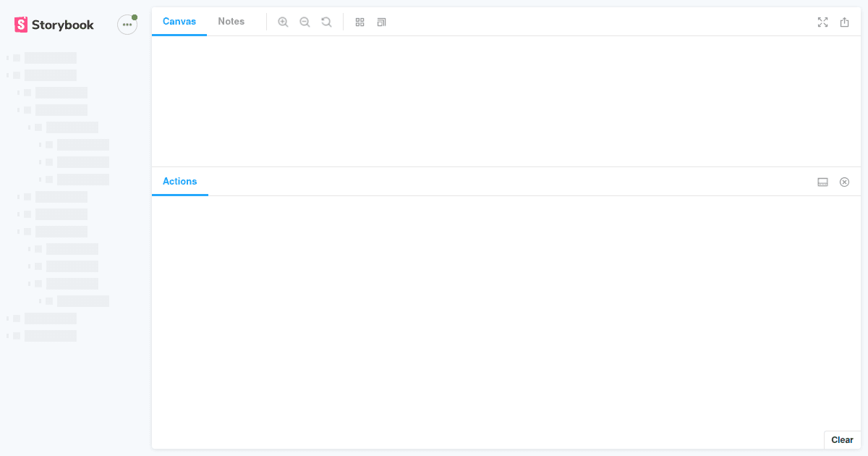Select the Canvas tab label
868x456 pixels.
click(x=179, y=21)
